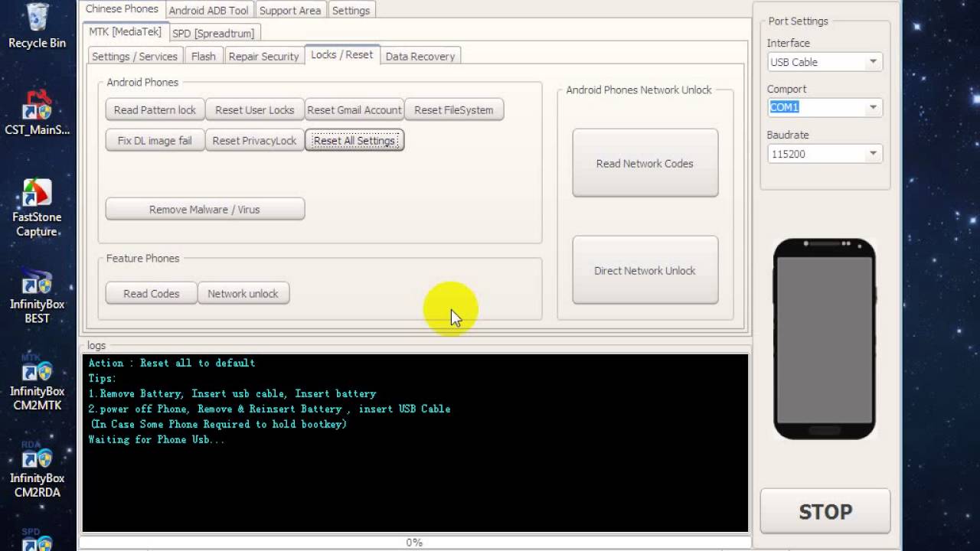Screen dimensions: 980x551
Task: Click the 'Action : Reset all to default' log line
Action: point(171,363)
